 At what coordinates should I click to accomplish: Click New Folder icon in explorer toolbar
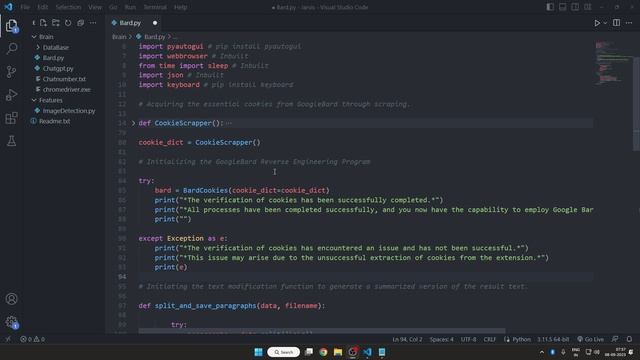pyautogui.click(x=56, y=23)
